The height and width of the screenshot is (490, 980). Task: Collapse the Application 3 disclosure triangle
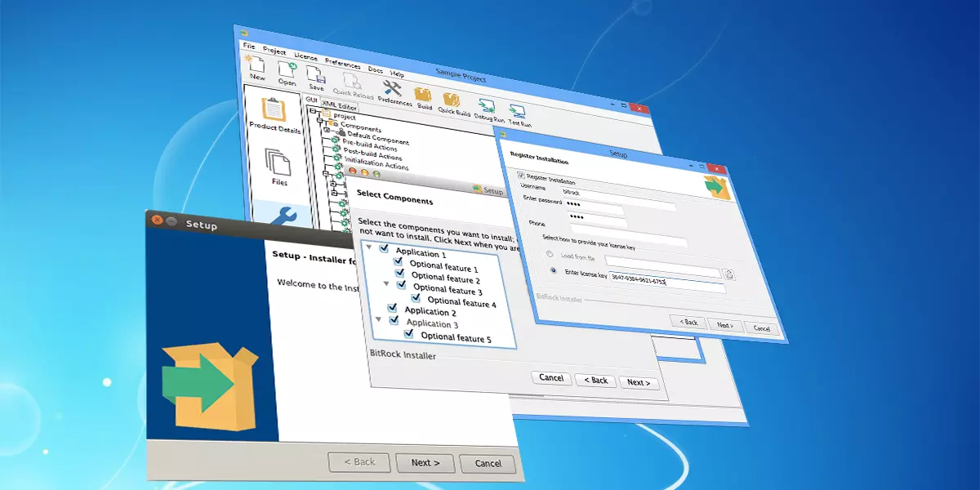379,319
